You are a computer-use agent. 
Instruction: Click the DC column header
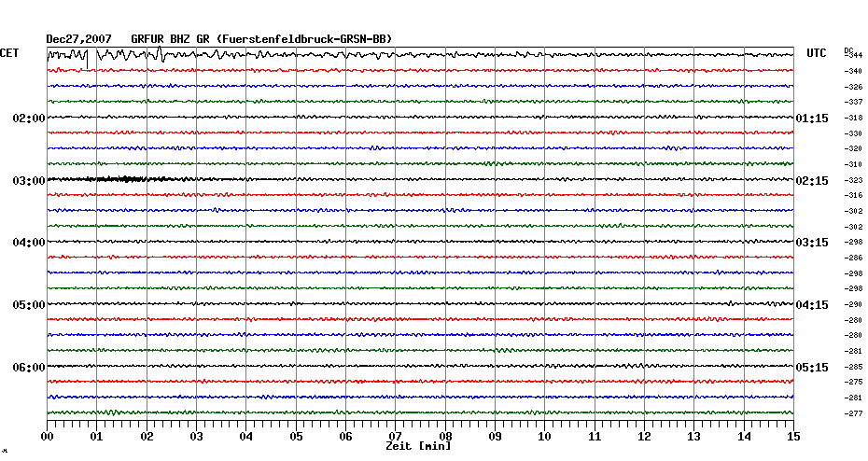[x=847, y=51]
